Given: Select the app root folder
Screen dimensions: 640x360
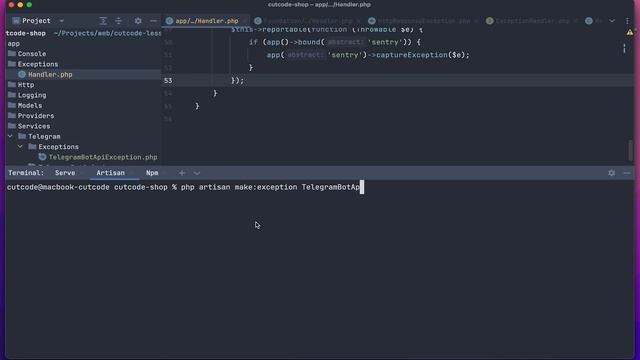Looking at the screenshot, I should point(13,44).
